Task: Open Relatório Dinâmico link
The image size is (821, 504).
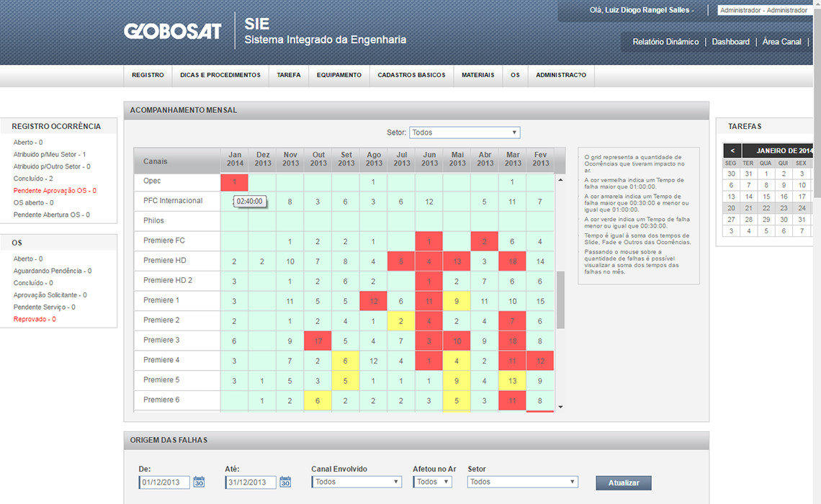Action: coord(665,42)
